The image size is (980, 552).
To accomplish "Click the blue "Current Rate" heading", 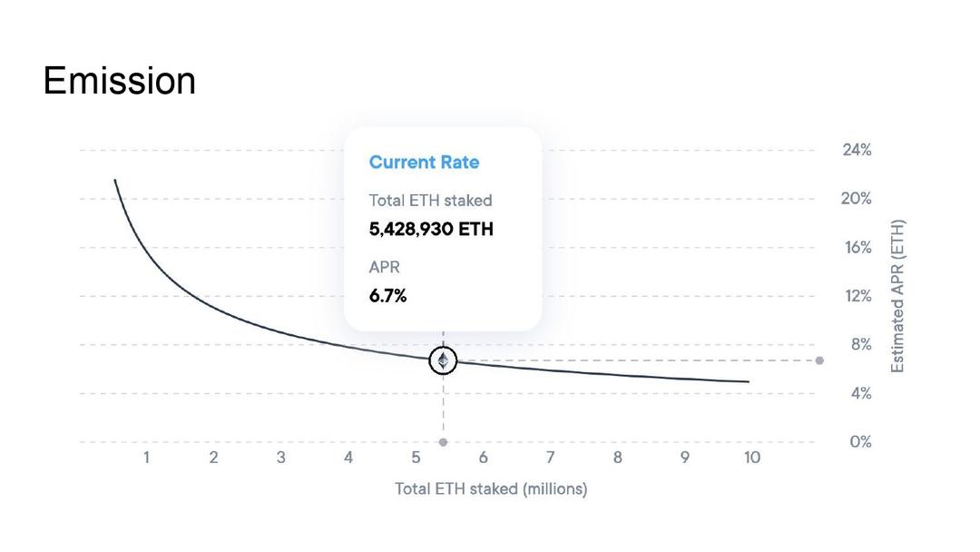I will 424,163.
